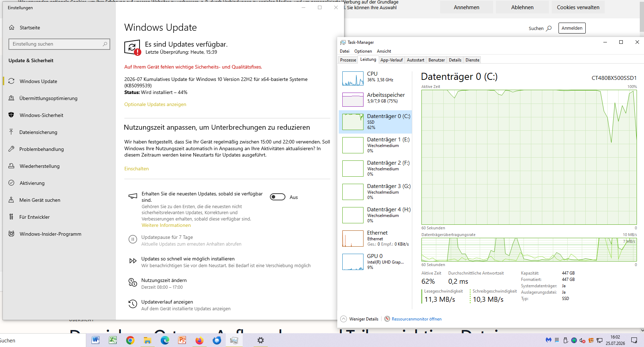The image size is (644, 347).
Task: Click the Wiederherstellung icon in sidebar
Action: click(x=11, y=166)
